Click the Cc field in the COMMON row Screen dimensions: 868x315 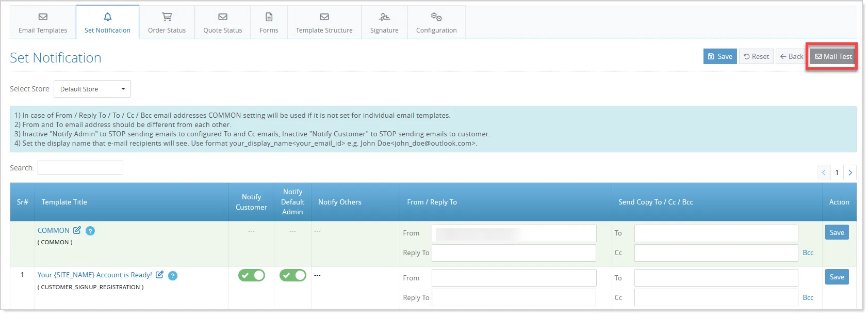pos(716,253)
